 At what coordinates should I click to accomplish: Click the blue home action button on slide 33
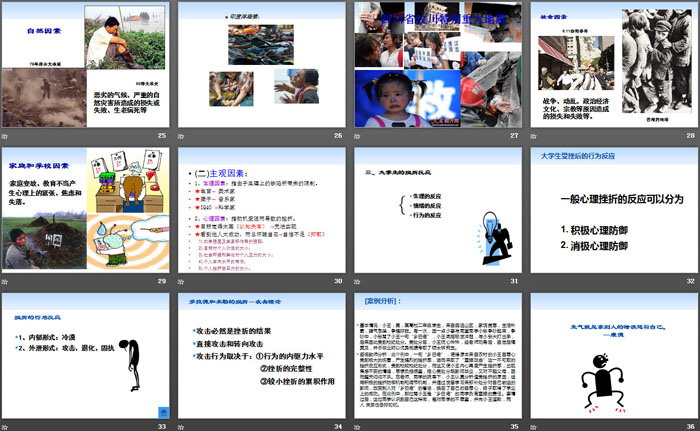[x=163, y=412]
